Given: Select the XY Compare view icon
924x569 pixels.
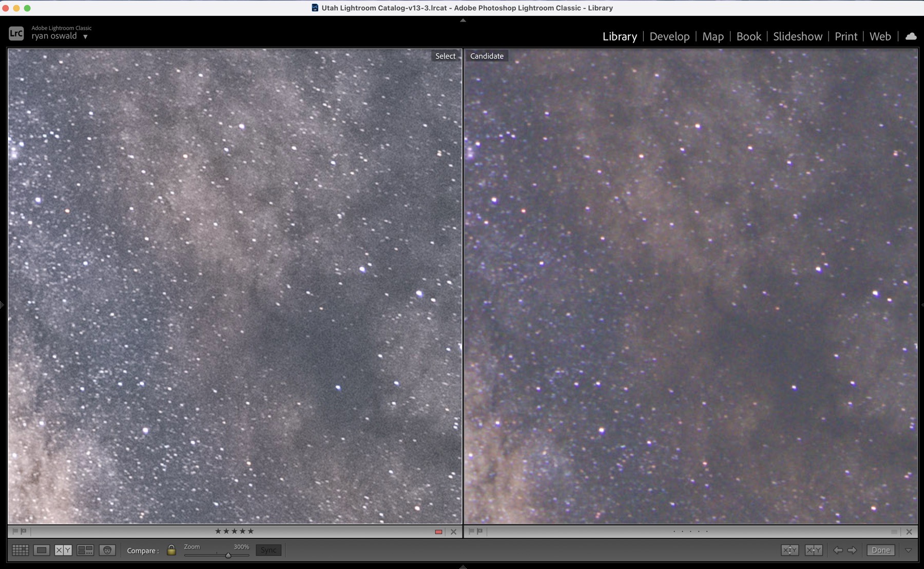Looking at the screenshot, I should tap(63, 550).
